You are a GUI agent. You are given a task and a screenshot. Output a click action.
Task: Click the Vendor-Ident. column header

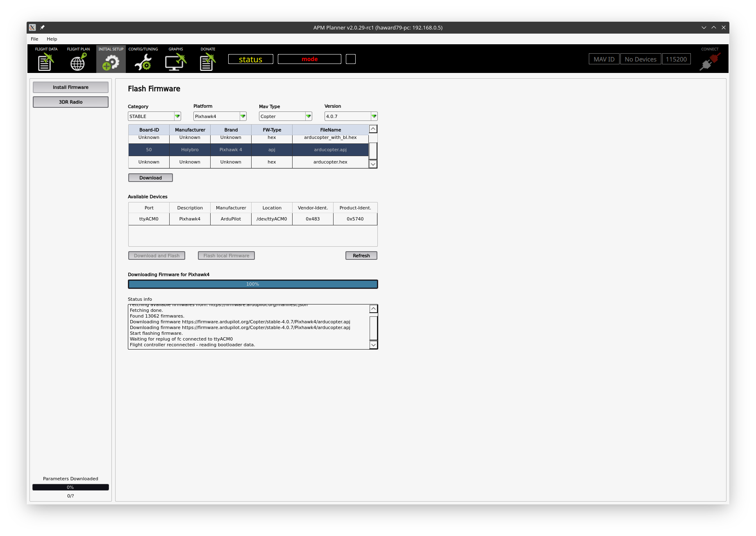coord(313,208)
